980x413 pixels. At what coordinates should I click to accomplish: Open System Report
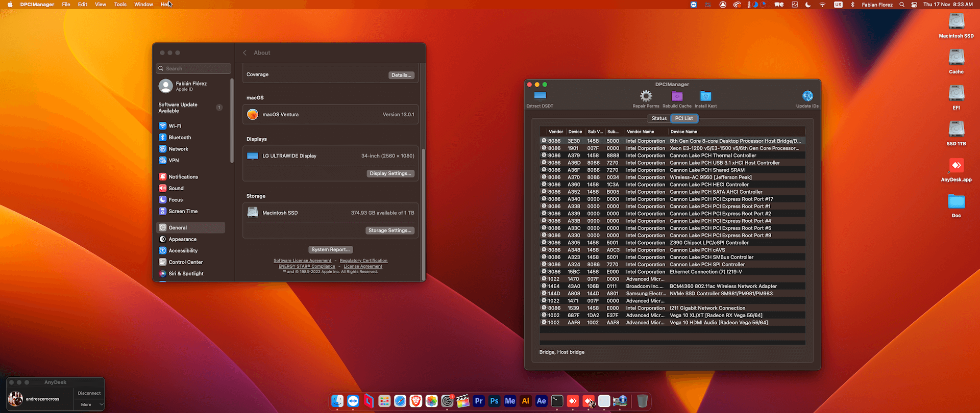click(331, 250)
